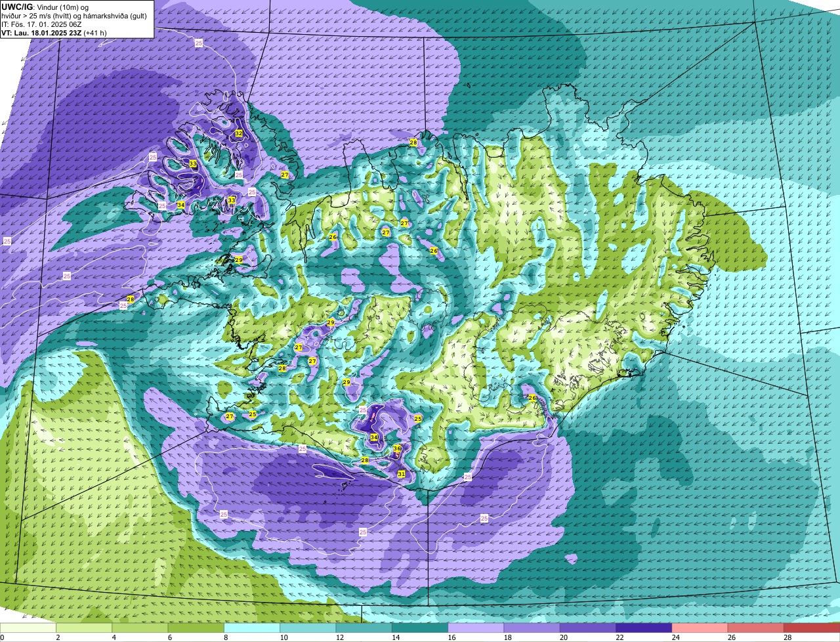
Task: Select the 14–16 m/s dark teal legend swatch
Action: coord(420,628)
